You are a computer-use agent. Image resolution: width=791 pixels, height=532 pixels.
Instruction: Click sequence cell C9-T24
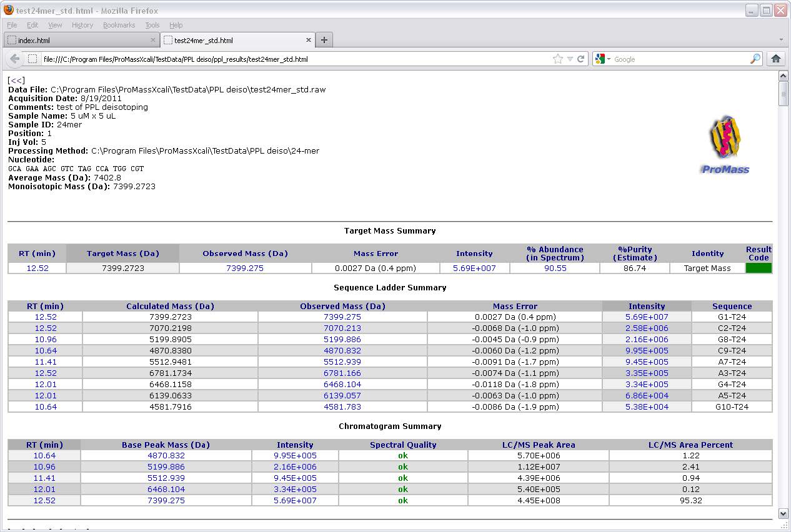tap(732, 350)
